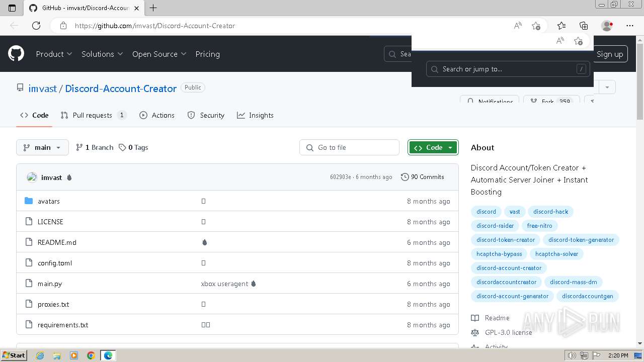The height and width of the screenshot is (362, 644).
Task: Click imvast user avatar in commit row
Action: [32, 177]
